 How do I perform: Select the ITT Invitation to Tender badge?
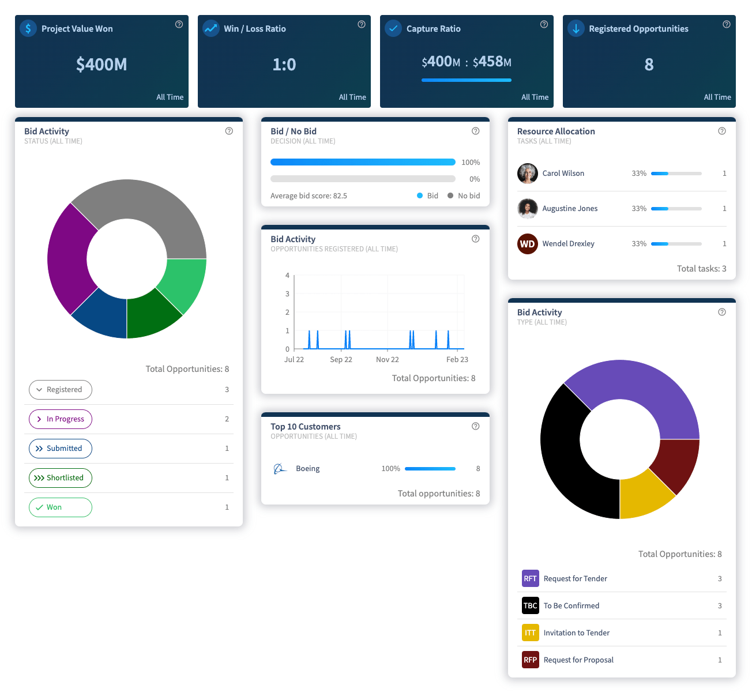[x=530, y=633]
